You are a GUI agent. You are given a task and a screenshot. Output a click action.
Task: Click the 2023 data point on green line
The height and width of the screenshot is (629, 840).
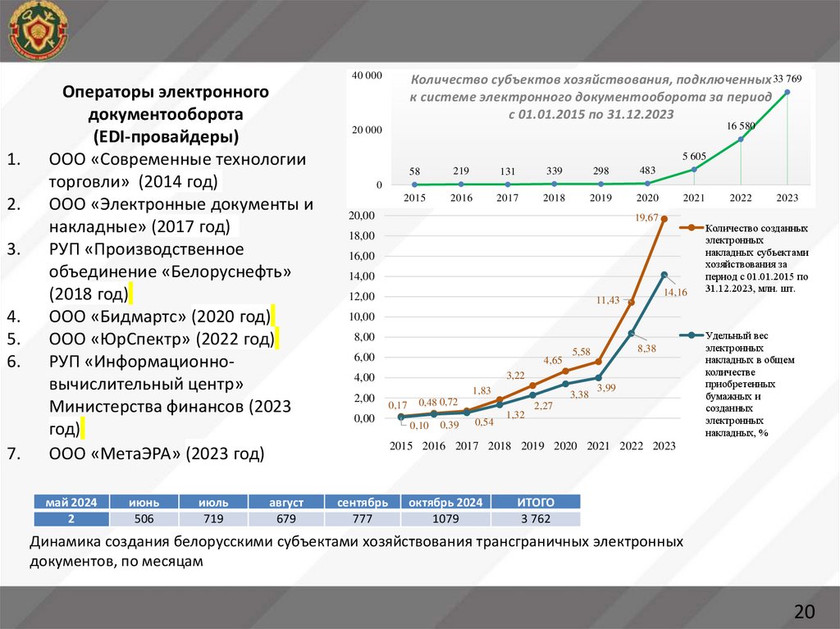[787, 92]
